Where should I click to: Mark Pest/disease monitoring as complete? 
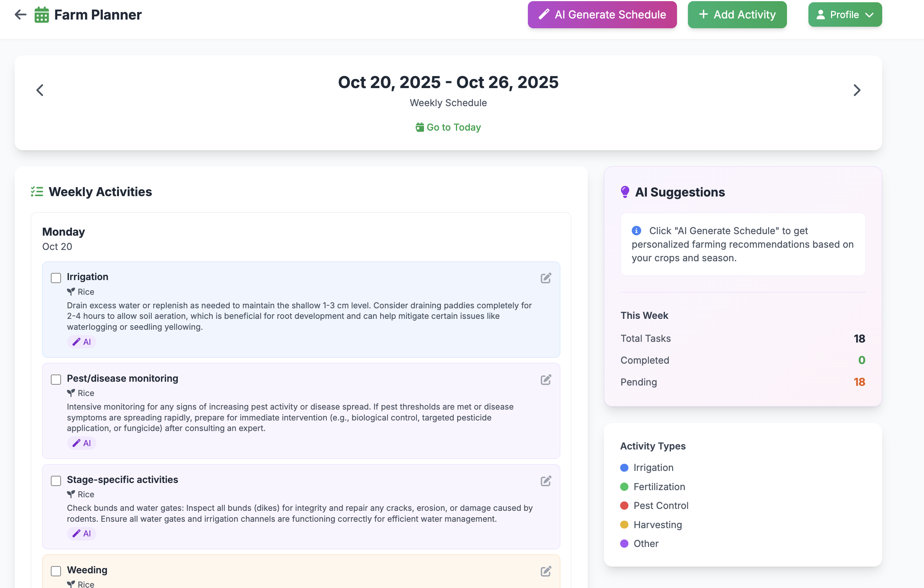(x=56, y=380)
